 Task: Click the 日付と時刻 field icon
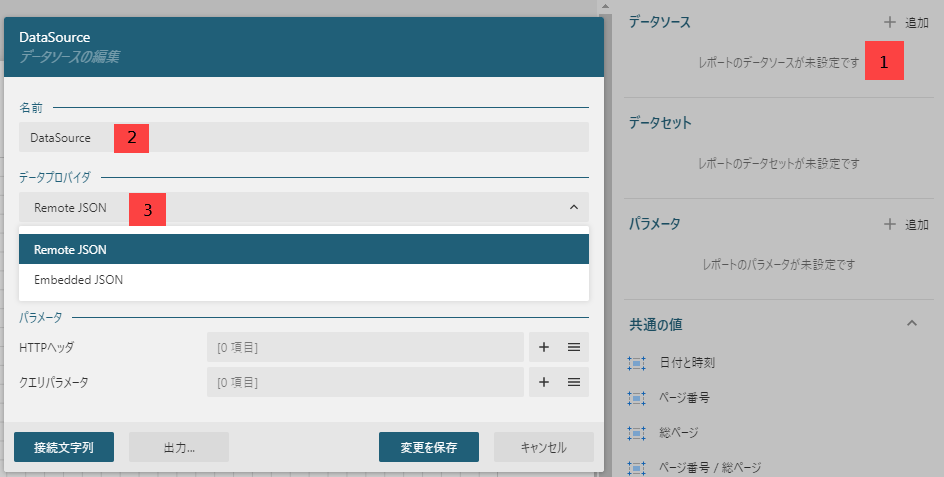click(635, 363)
